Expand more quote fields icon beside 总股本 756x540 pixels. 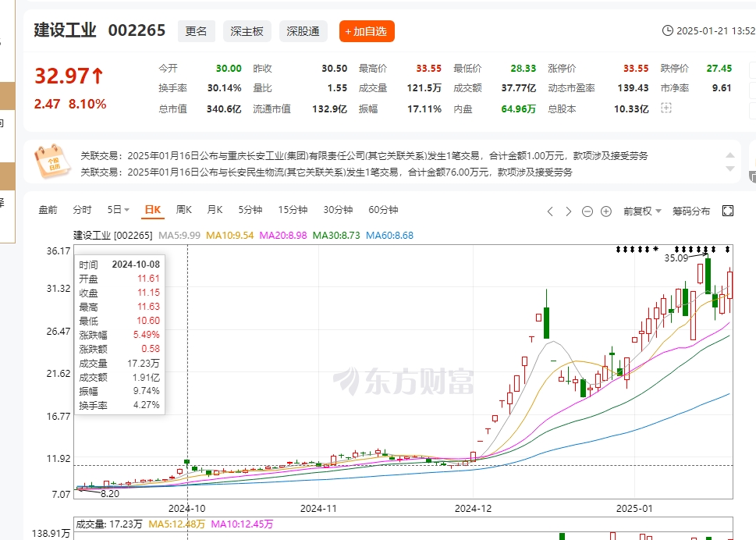[665, 108]
